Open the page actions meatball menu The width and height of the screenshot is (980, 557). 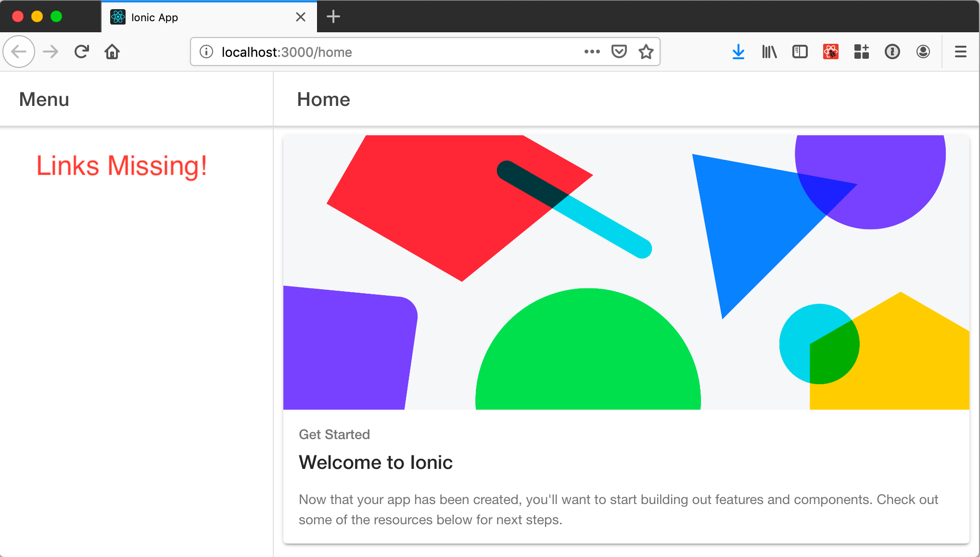coord(592,52)
